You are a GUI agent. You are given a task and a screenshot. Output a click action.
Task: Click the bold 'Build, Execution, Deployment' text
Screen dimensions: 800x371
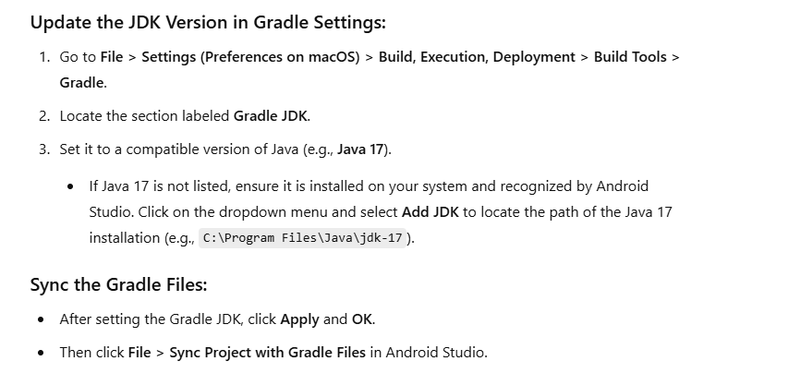[477, 57]
